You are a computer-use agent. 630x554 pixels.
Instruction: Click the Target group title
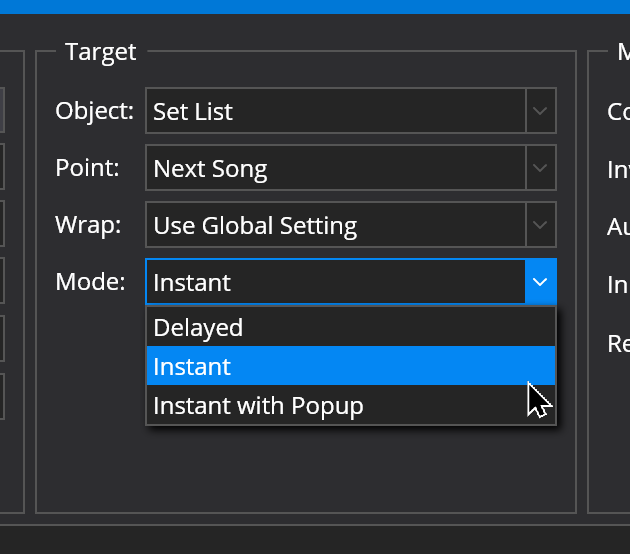[x=101, y=52]
